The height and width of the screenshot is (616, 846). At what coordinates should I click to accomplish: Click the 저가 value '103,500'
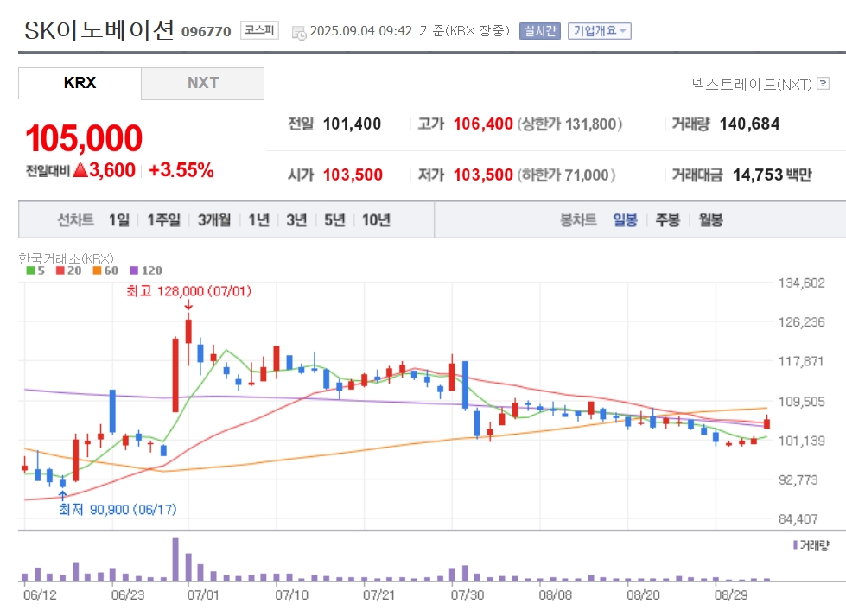point(483,175)
